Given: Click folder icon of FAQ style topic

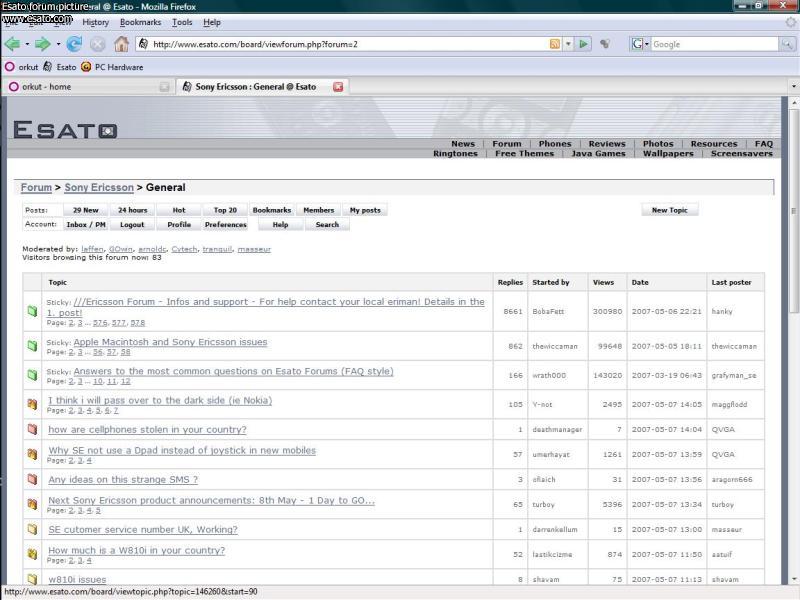Looking at the screenshot, I should [x=32, y=375].
